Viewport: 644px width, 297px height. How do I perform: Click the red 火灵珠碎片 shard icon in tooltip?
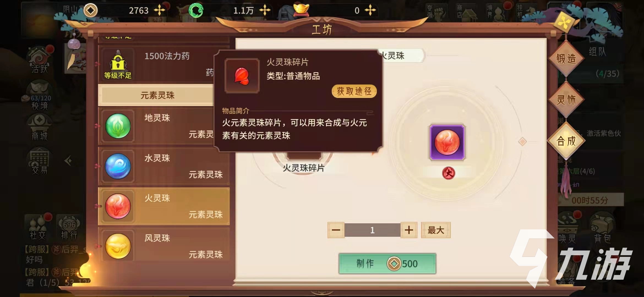[242, 76]
